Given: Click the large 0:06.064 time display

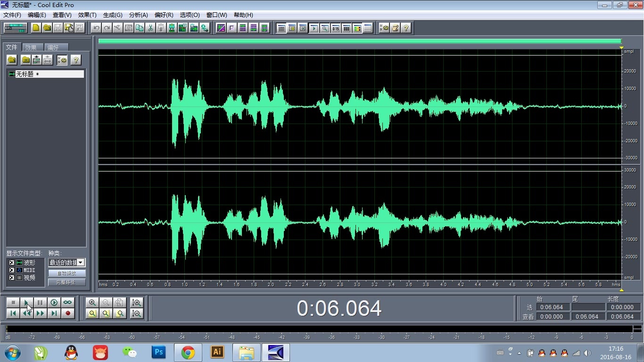Looking at the screenshot, I should click(339, 309).
